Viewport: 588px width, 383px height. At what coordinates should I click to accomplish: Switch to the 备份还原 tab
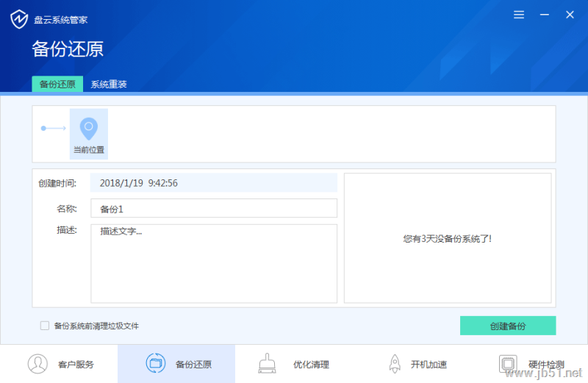click(57, 84)
